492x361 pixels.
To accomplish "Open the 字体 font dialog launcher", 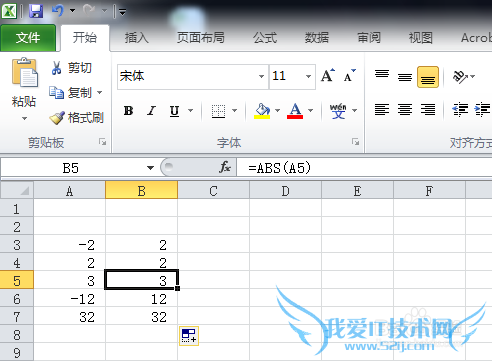I will pos(356,142).
